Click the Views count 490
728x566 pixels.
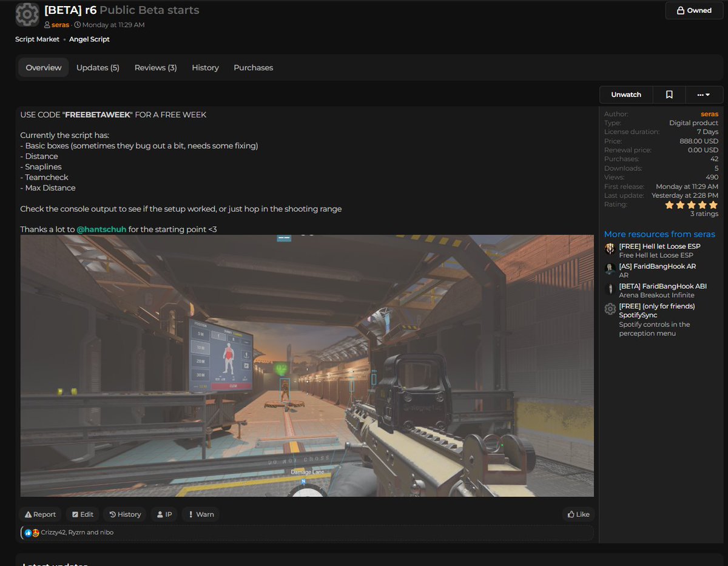pos(712,177)
